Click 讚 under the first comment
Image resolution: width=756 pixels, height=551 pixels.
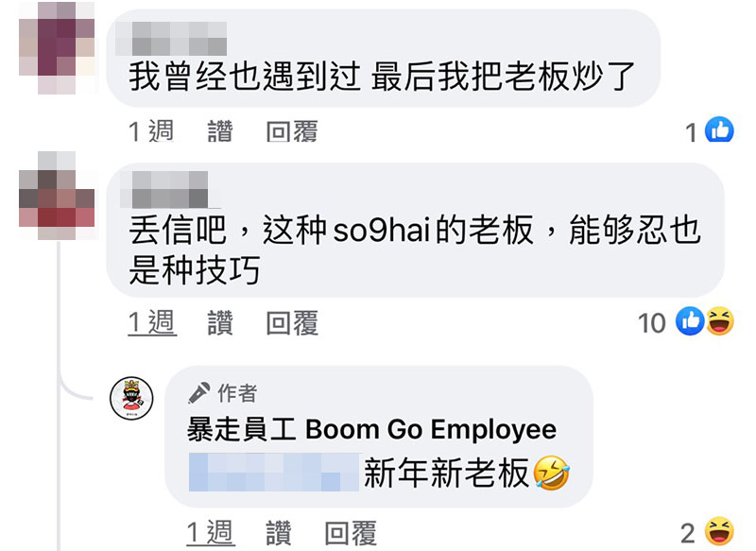pyautogui.click(x=220, y=131)
